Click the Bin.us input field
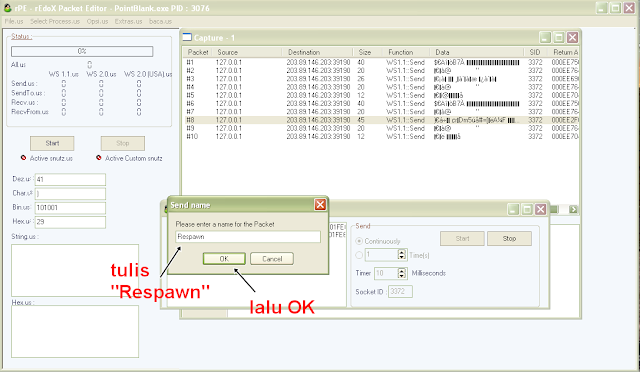Image resolution: width=640 pixels, height=372 pixels. (x=70, y=208)
